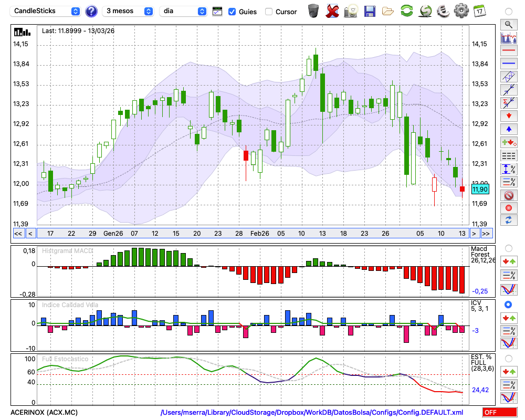Click the red horizontal line tool
This screenshot has height=420, width=525.
click(x=508, y=51)
